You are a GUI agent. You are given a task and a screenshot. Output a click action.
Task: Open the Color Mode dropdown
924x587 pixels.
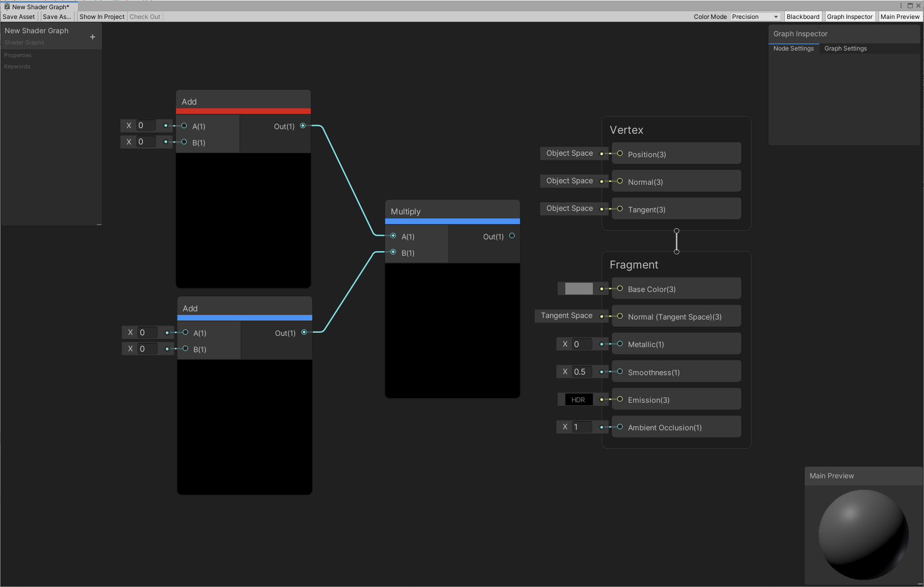click(755, 17)
